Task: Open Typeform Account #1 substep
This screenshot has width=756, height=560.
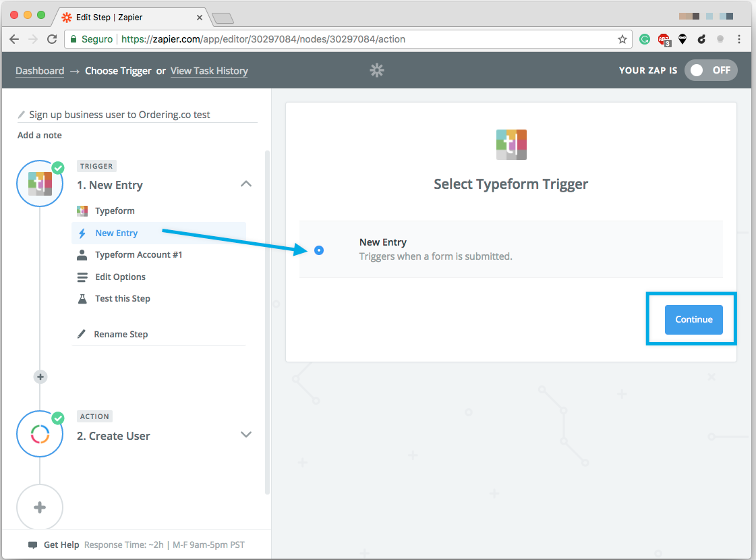Action: click(138, 254)
